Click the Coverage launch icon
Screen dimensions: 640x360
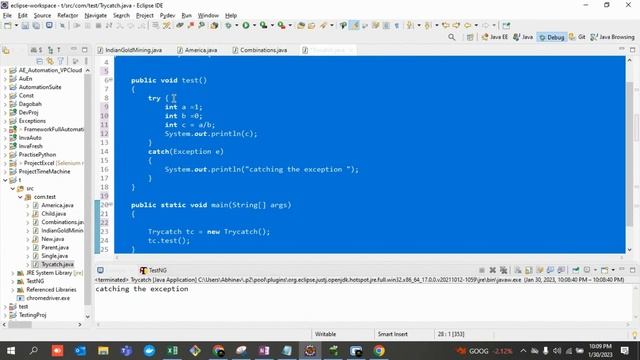[x=264, y=25]
